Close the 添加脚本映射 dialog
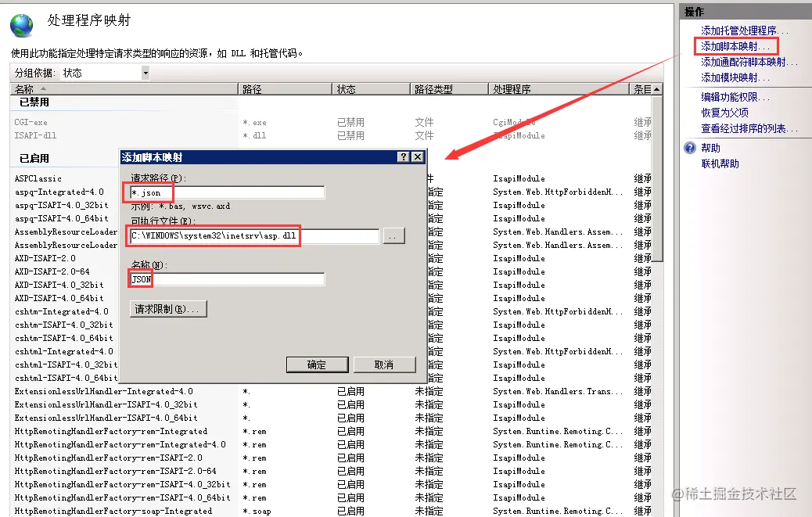 click(418, 156)
